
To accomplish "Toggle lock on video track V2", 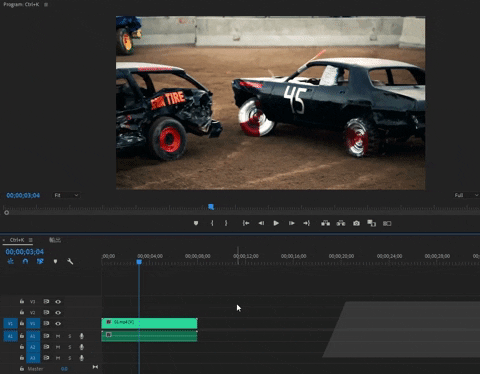I will [22, 312].
